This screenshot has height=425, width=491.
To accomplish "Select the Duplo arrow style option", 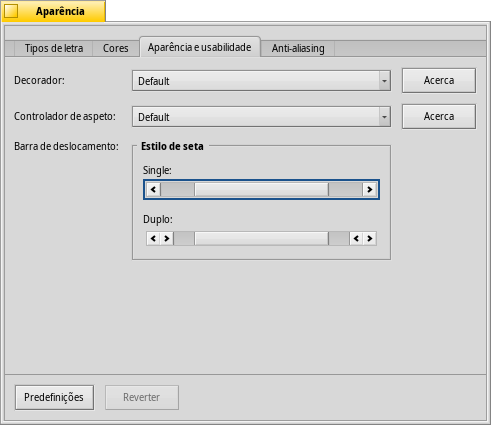I will (x=261, y=239).
